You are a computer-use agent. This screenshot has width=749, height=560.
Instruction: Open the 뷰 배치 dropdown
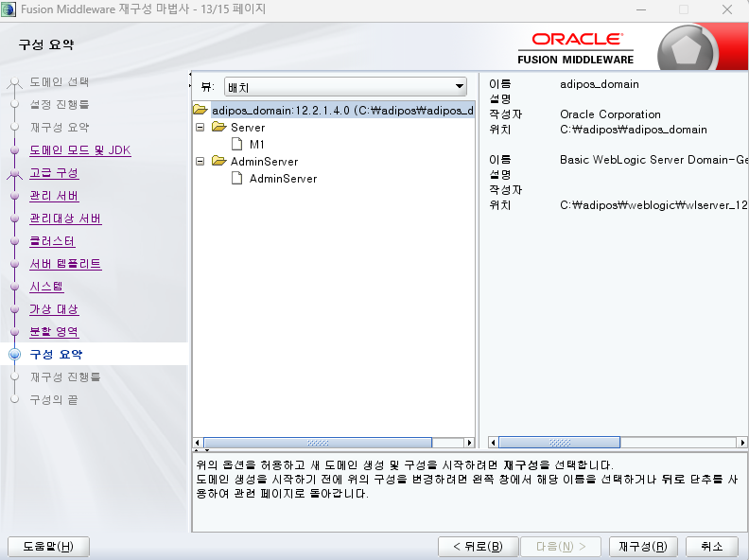point(345,87)
